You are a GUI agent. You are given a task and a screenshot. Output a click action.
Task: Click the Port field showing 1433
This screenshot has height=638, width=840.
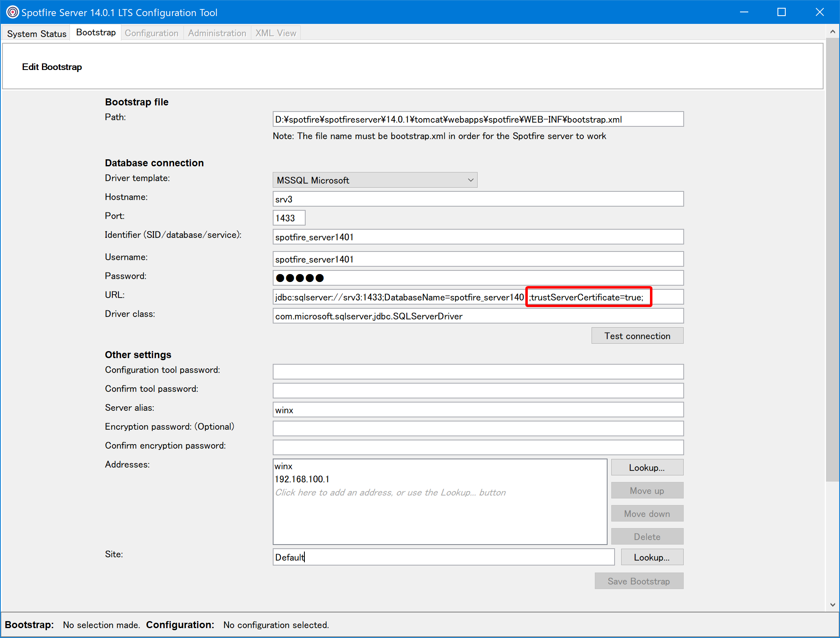(289, 218)
